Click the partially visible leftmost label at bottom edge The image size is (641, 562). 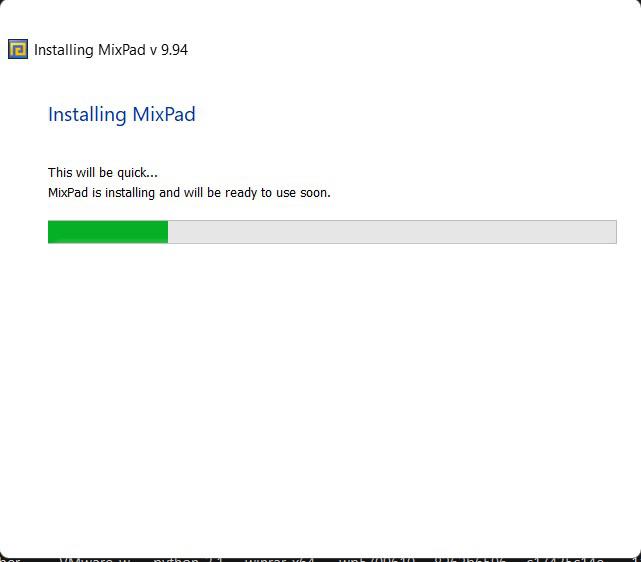pyautogui.click(x=10, y=559)
